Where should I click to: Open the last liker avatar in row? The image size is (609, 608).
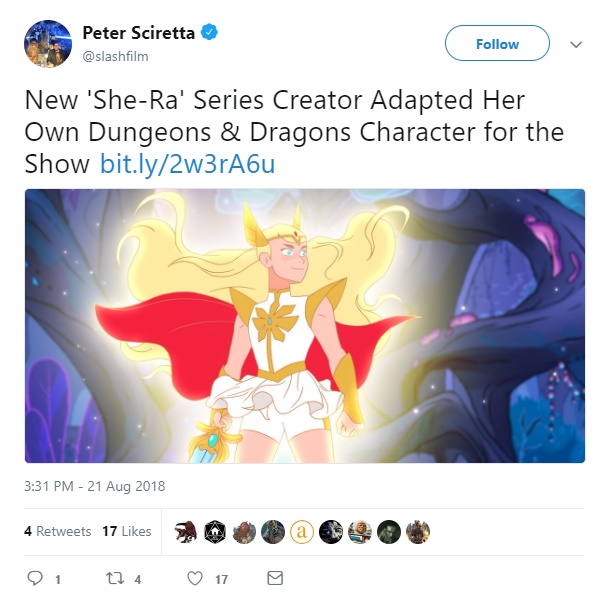(x=418, y=531)
